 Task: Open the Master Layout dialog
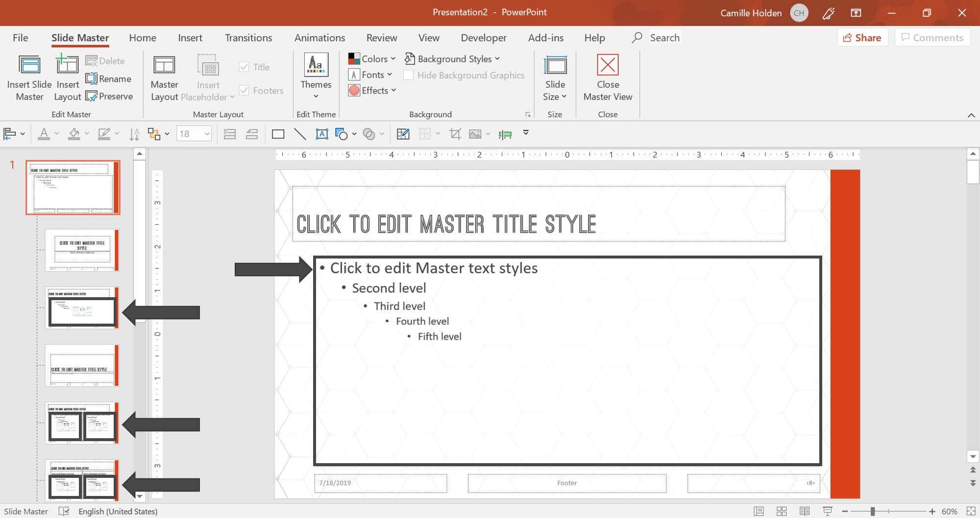point(164,78)
